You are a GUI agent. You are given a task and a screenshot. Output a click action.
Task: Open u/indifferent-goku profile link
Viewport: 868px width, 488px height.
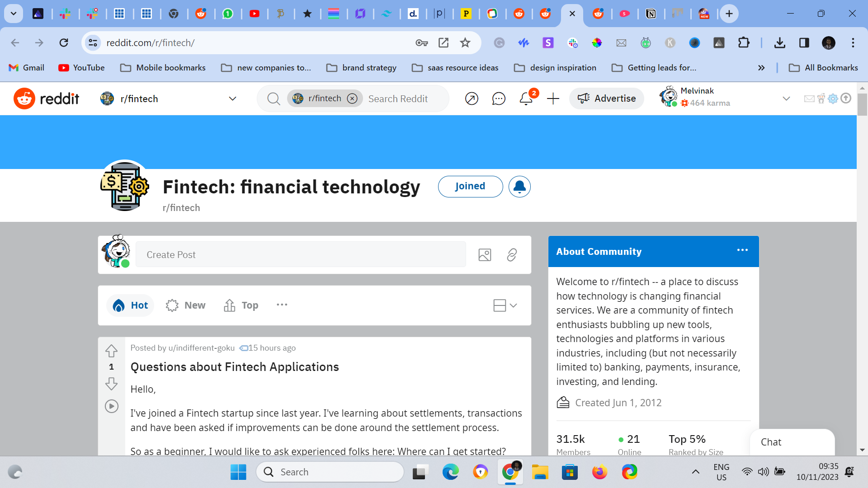[201, 348]
